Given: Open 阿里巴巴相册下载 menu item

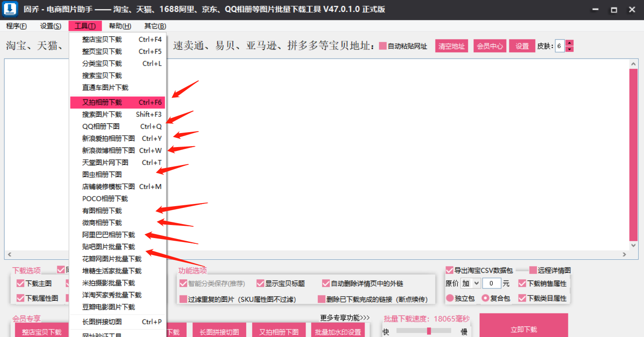Looking at the screenshot, I should pyautogui.click(x=117, y=235).
